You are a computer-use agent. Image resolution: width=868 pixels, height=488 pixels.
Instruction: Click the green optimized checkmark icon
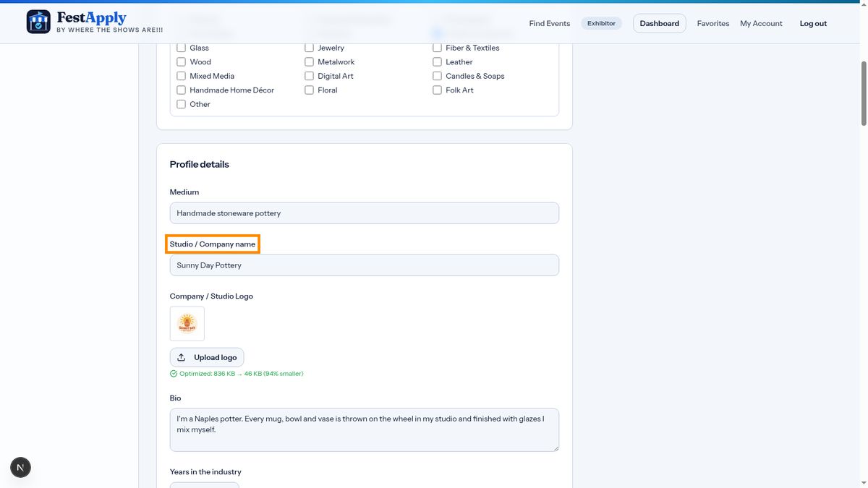pos(174,374)
